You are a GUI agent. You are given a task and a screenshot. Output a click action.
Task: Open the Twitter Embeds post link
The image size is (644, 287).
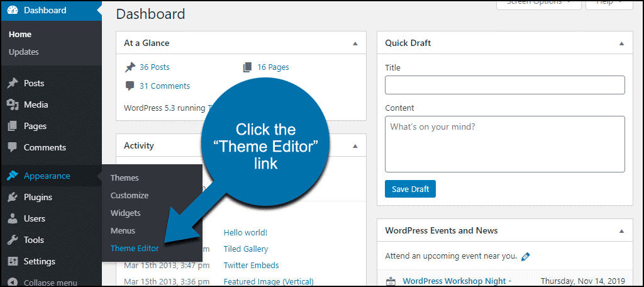pyautogui.click(x=252, y=265)
